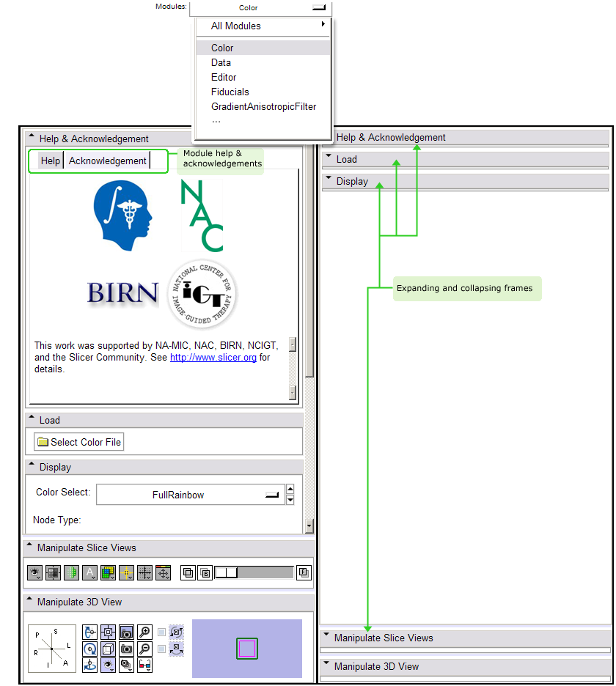616x686 pixels.
Task: Select Data from the modules menu
Action: [221, 62]
